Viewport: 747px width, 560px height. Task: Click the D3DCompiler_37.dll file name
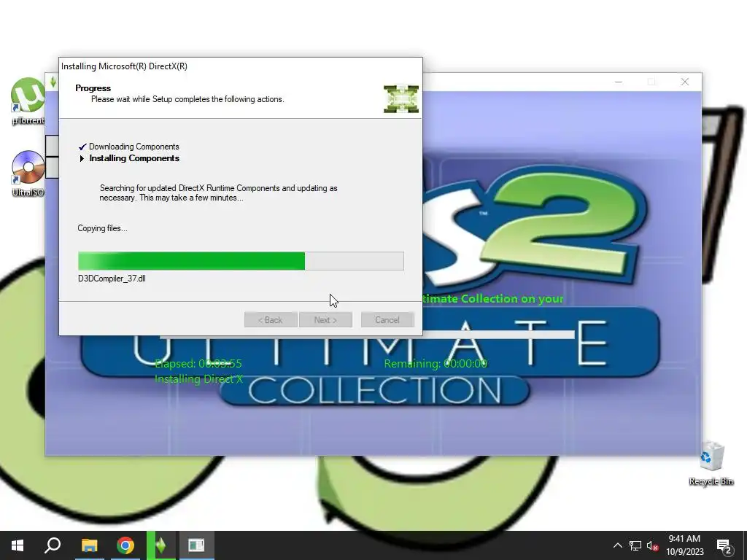112,279
